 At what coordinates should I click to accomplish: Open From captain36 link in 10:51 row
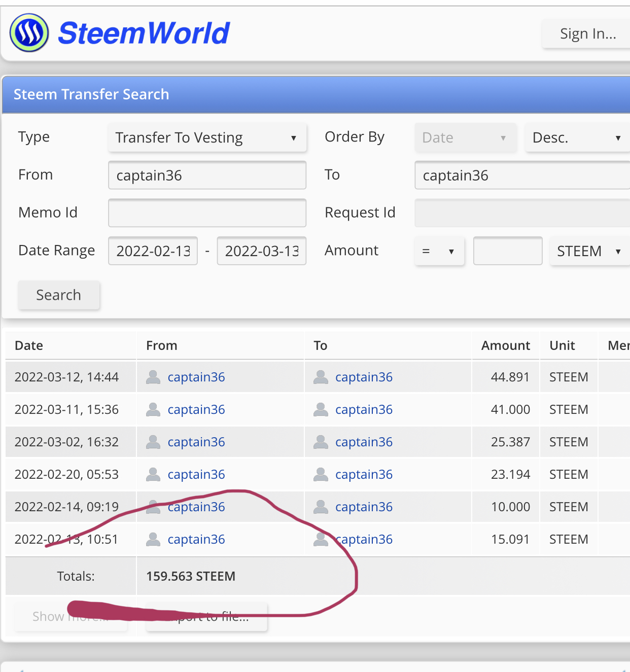[x=196, y=540]
